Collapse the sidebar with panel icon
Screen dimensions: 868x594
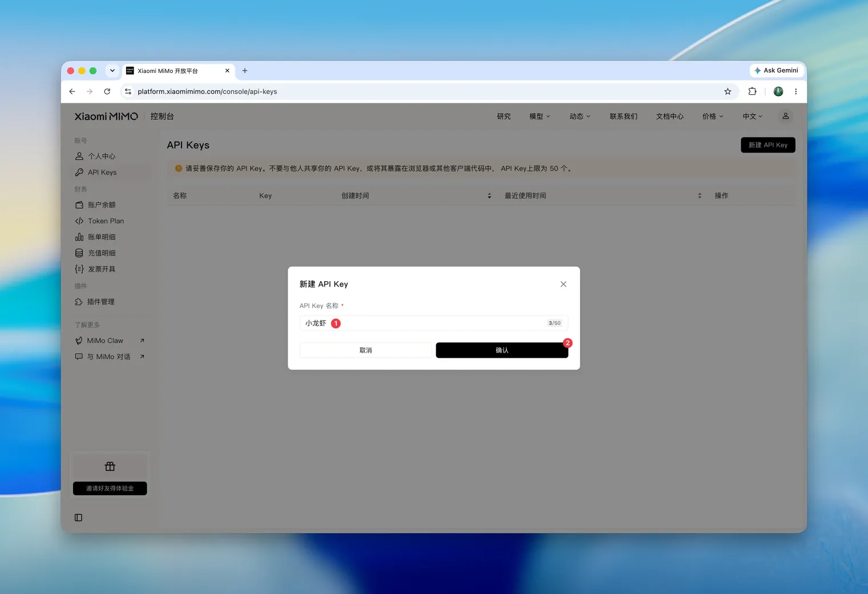(x=78, y=518)
